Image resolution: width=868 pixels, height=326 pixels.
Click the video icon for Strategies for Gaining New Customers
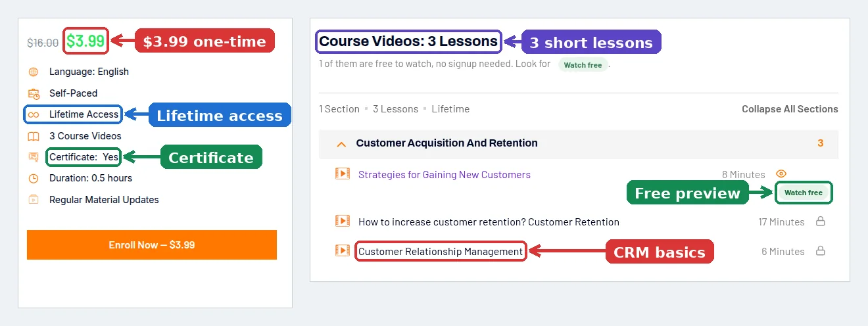pos(342,174)
